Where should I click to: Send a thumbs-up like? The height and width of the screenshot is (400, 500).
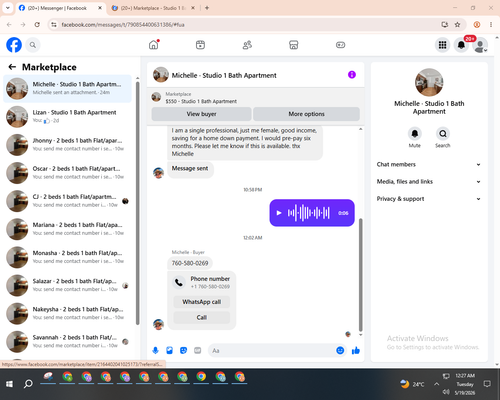click(356, 350)
